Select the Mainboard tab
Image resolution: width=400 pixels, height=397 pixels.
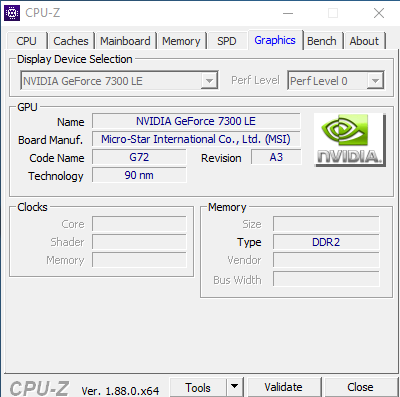click(125, 41)
